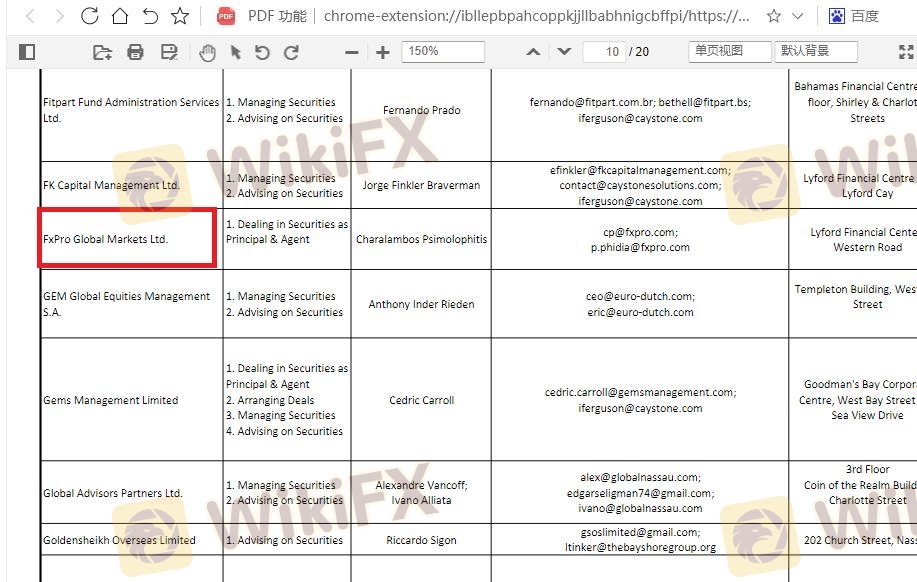The width and height of the screenshot is (917, 582).
Task: Zoom in with the plus button
Action: (x=382, y=52)
